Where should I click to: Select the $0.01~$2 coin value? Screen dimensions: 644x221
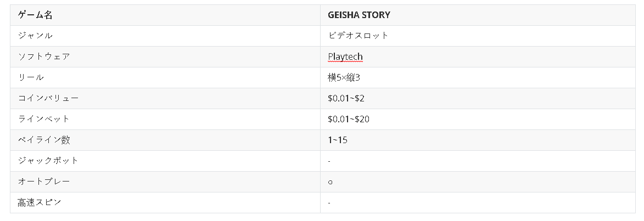click(x=346, y=98)
